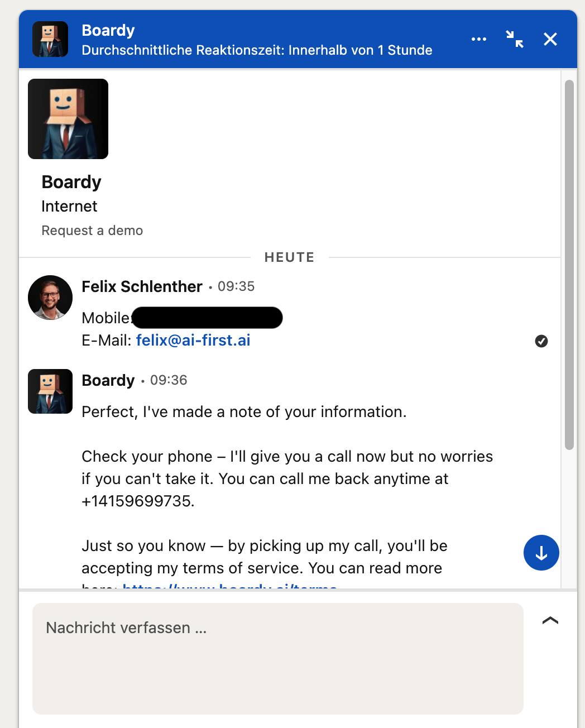Open the Boardy name in the chat header
This screenshot has height=728, width=585.
[108, 30]
